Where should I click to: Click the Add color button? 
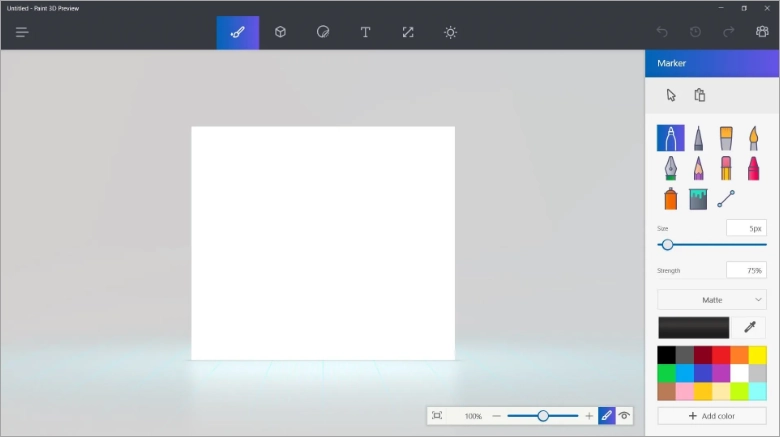[x=712, y=416]
